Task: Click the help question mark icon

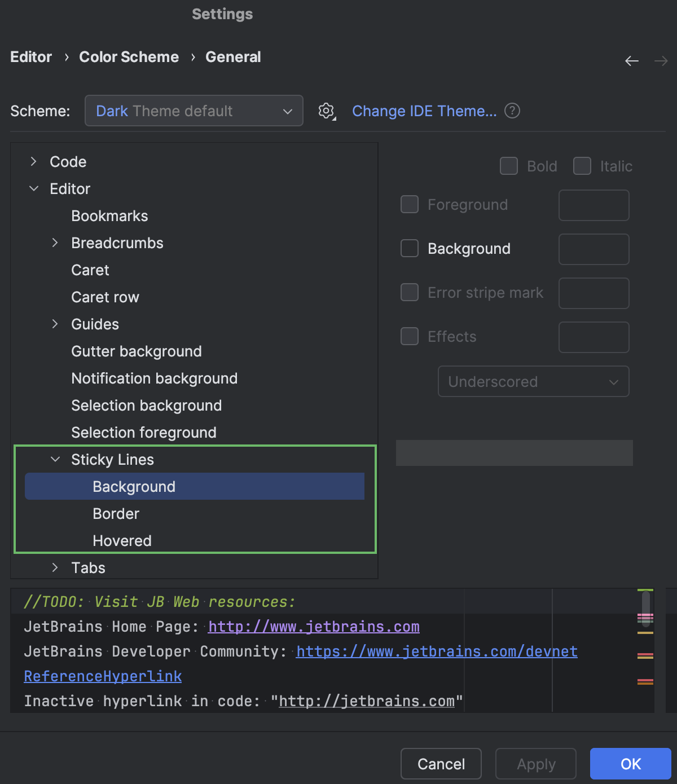Action: pyautogui.click(x=512, y=111)
